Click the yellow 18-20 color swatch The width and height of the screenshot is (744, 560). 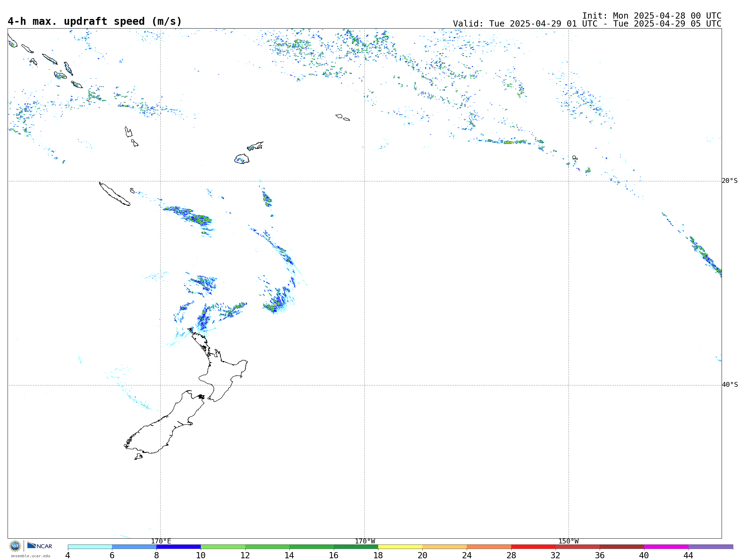coord(400,547)
